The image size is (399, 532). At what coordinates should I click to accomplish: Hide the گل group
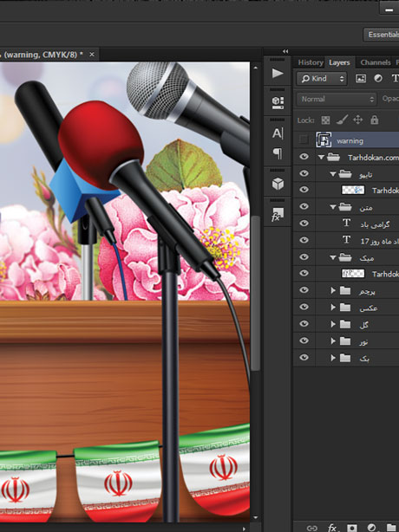pos(304,324)
